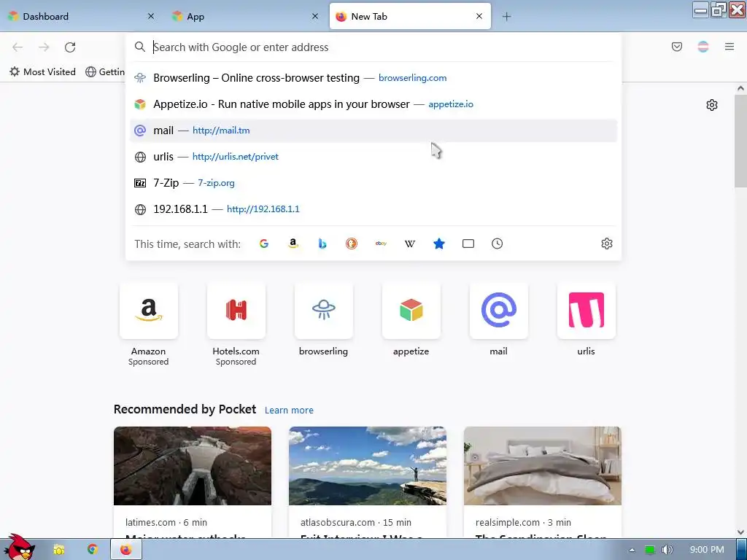Click Learn more Pocket link
Viewport: 747px width, 560px height.
[x=289, y=410]
